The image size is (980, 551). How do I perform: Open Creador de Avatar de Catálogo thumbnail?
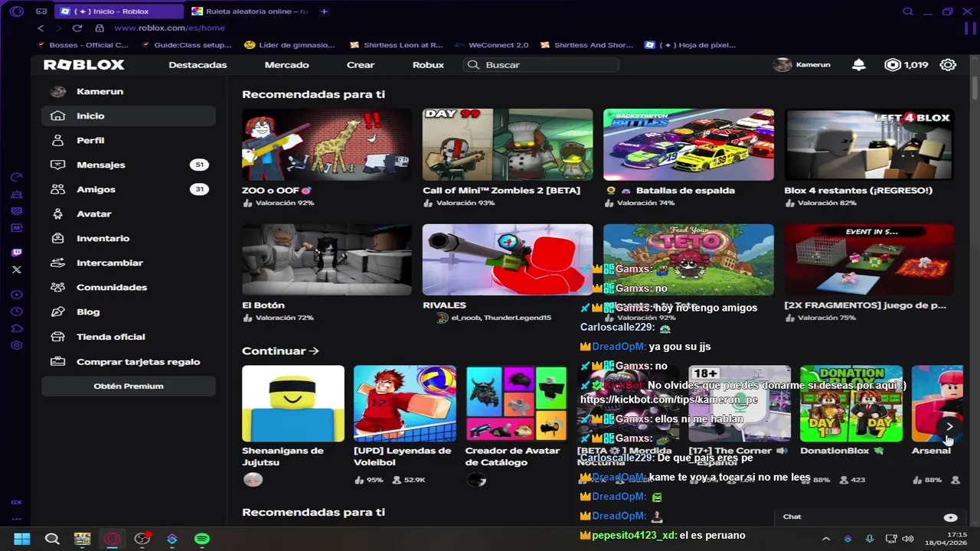click(x=517, y=403)
